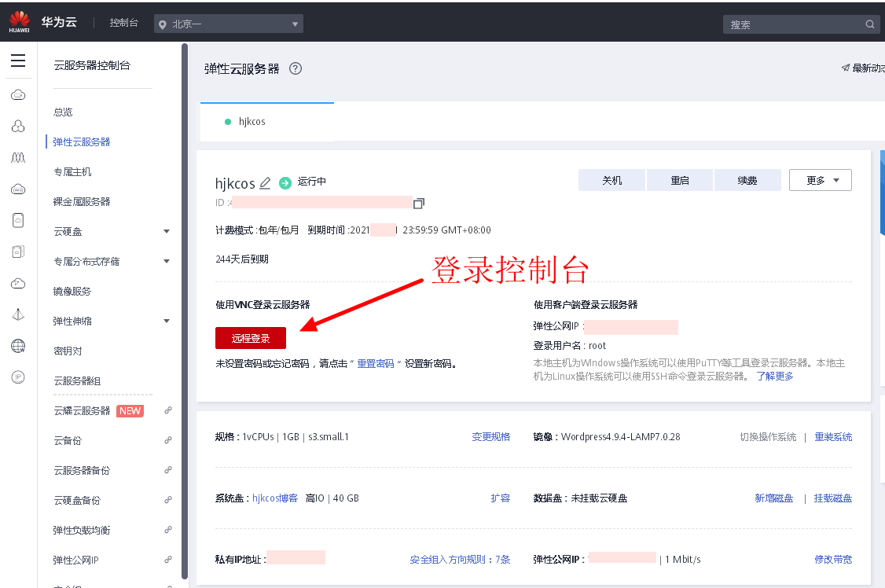Click the three-circles icon in icon rail
This screenshot has width=885, height=588.
(x=18, y=126)
